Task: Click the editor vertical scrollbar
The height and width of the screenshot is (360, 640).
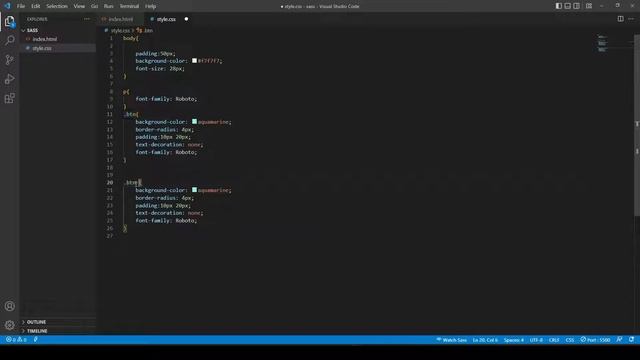Action: coord(637,125)
